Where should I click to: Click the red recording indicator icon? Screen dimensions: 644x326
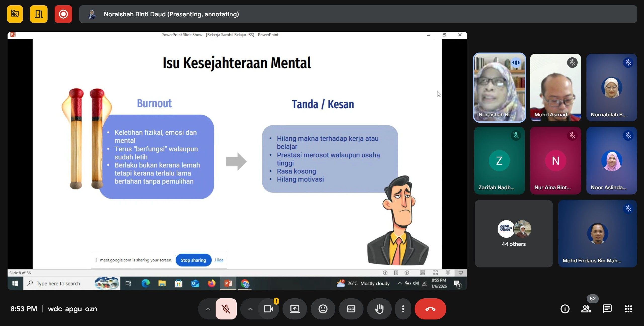(x=63, y=14)
